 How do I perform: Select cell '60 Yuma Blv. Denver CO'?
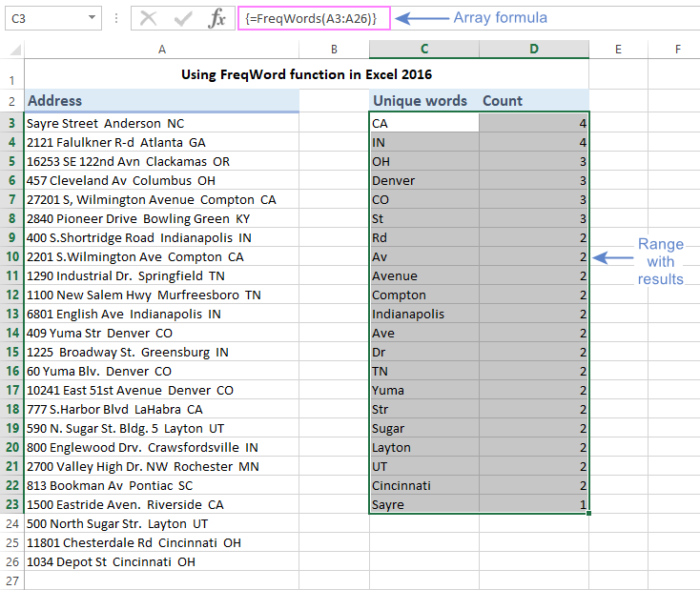161,371
